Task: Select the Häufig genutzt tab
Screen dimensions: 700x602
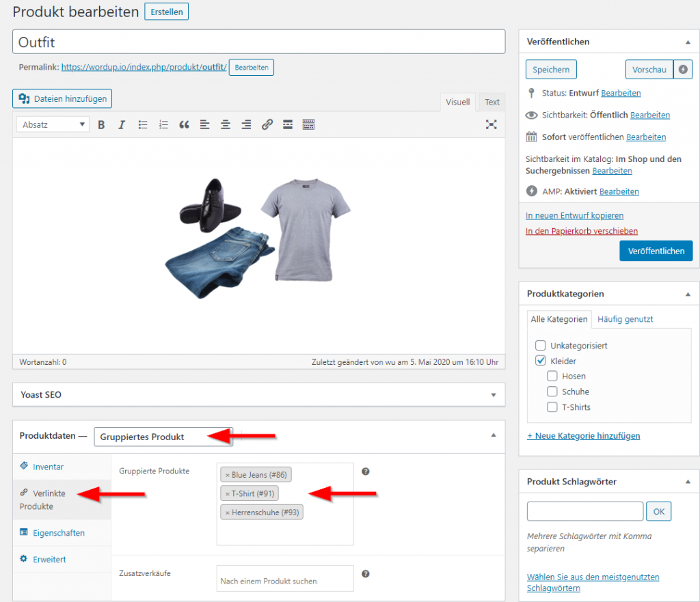Action: pos(625,320)
